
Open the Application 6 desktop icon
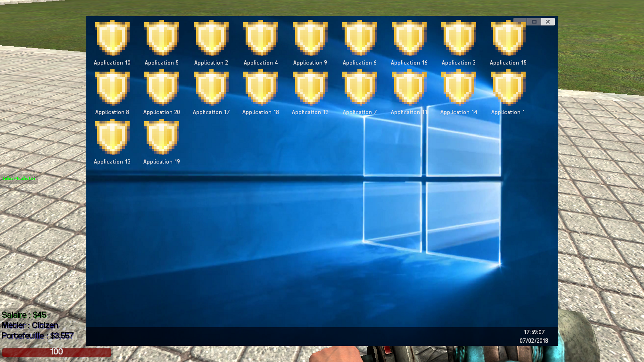[x=360, y=38]
